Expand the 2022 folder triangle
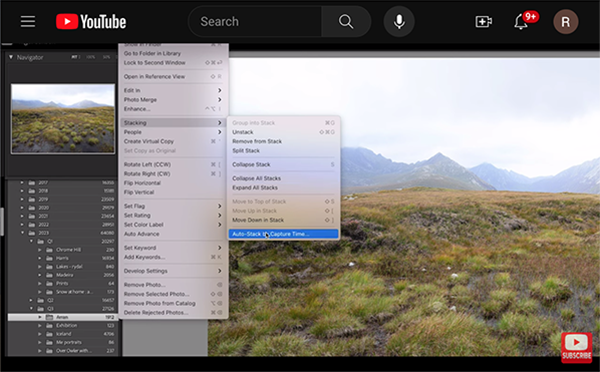 22,224
